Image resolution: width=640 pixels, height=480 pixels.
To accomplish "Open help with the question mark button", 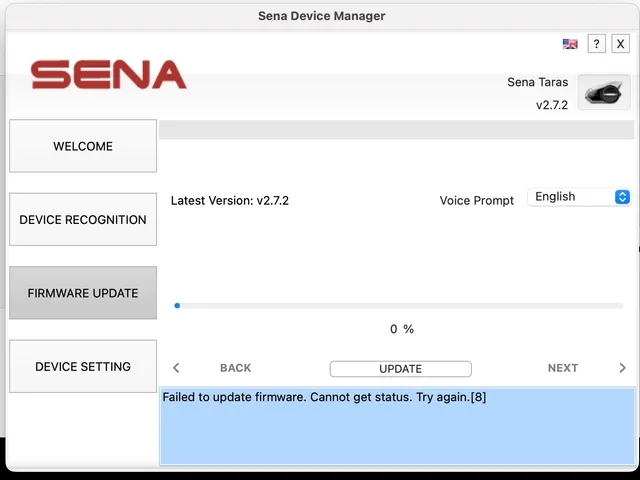I will (x=596, y=43).
